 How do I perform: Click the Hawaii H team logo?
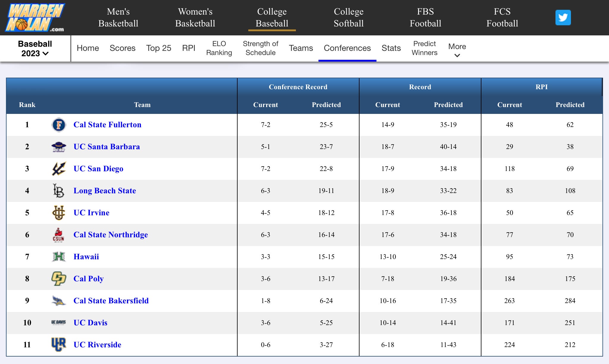tap(59, 257)
